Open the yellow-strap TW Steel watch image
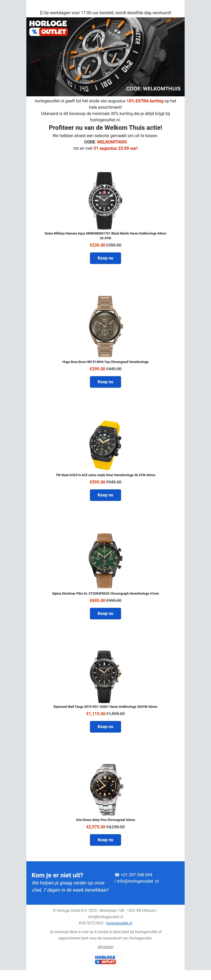Viewport: 211px width, 980px height. [105, 445]
